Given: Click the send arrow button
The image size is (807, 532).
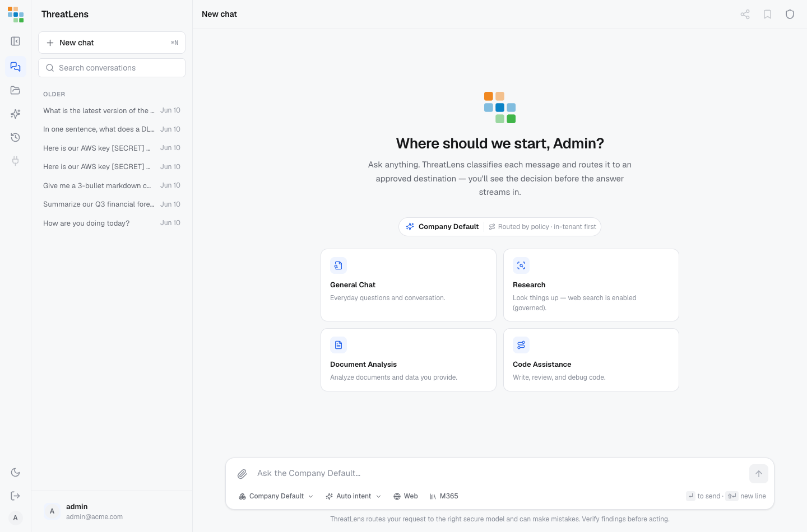Looking at the screenshot, I should [759, 474].
